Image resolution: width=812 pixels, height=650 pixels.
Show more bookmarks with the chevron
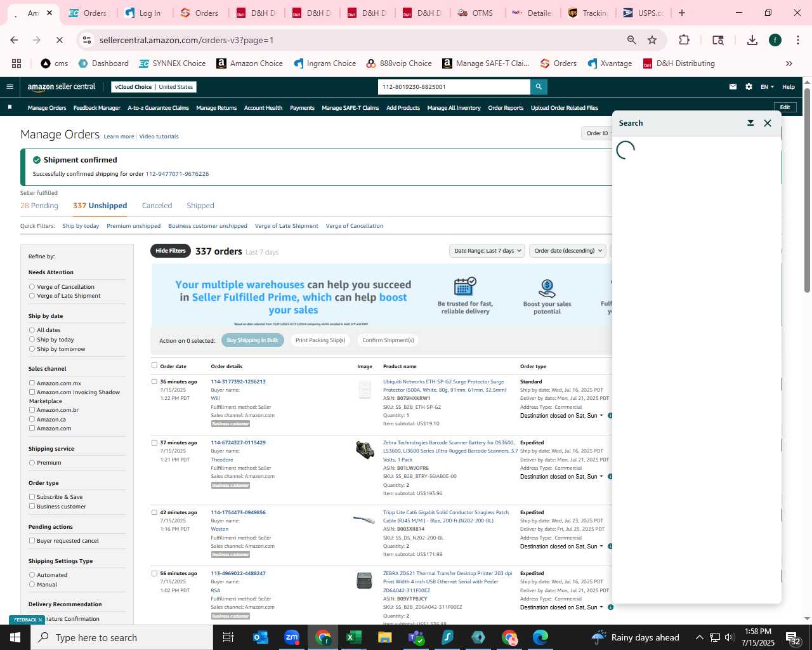(x=789, y=63)
